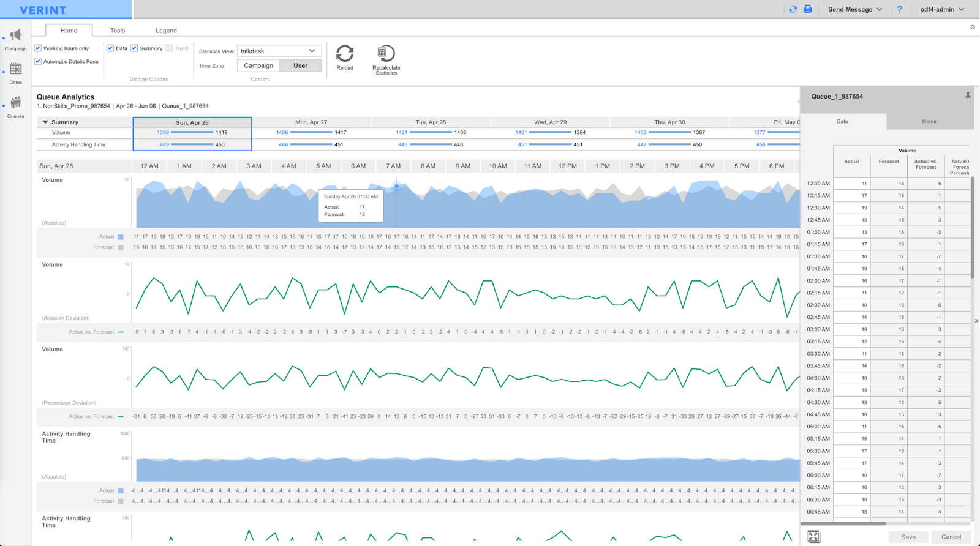Click the full-screen expand icon beside Save
The height and width of the screenshot is (546, 980).
pos(813,537)
